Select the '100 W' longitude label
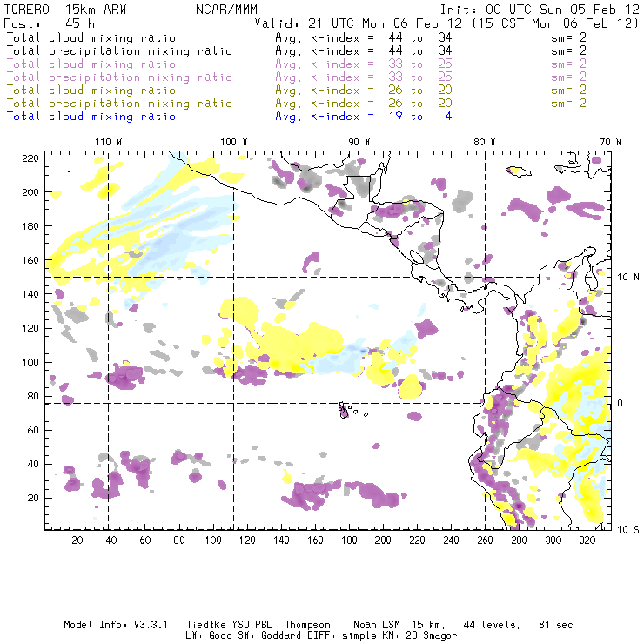Screen dimensions: 644x644 [x=234, y=142]
